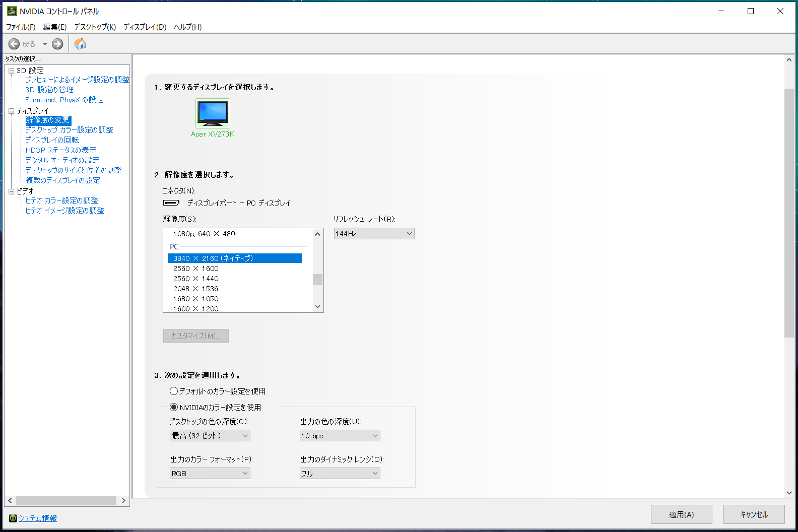Select デフォルトのカラー設定を使用 radio button
The width and height of the screenshot is (798, 532).
[x=174, y=391]
